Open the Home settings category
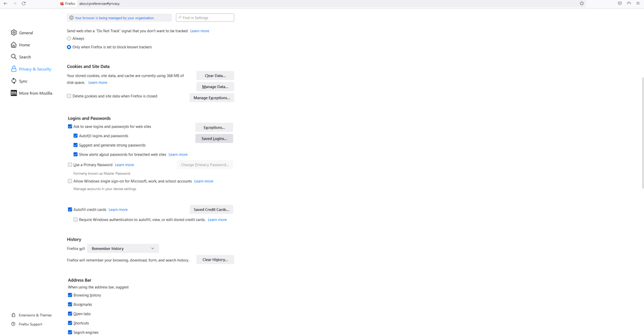 click(x=25, y=45)
